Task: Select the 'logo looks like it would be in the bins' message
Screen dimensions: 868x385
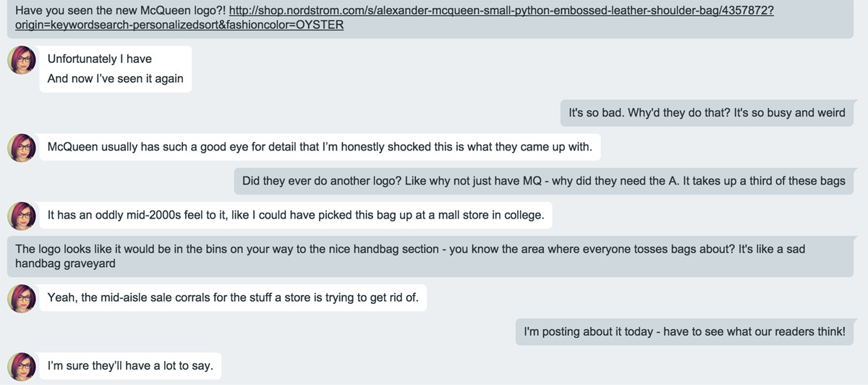Action: click(x=430, y=256)
